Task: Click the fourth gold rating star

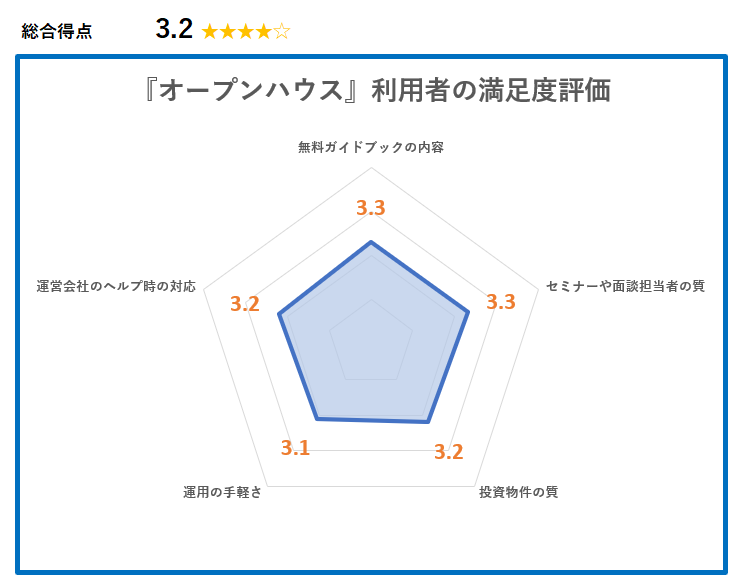Action: click(x=264, y=32)
